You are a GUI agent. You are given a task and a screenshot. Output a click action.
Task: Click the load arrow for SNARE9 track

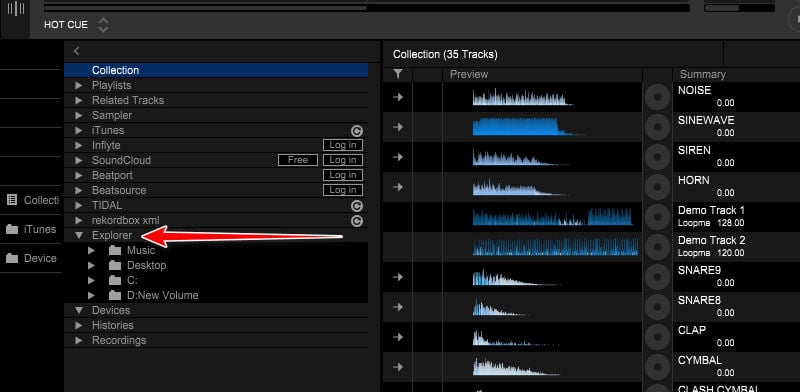[398, 277]
